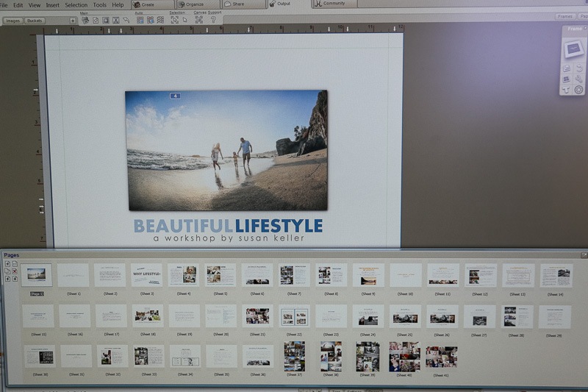Select the arrow pointer selection tool

coord(185,20)
